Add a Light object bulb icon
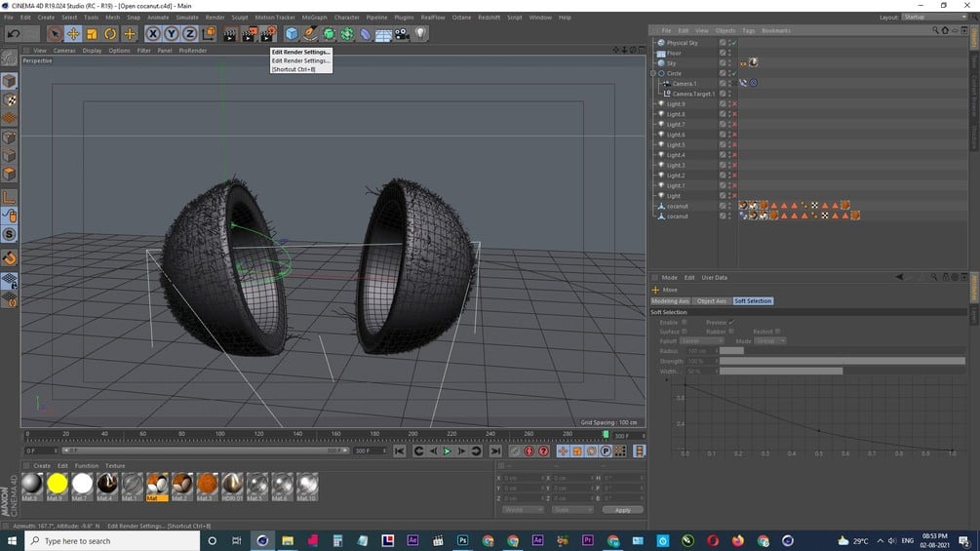The height and width of the screenshot is (551, 980). (x=420, y=34)
